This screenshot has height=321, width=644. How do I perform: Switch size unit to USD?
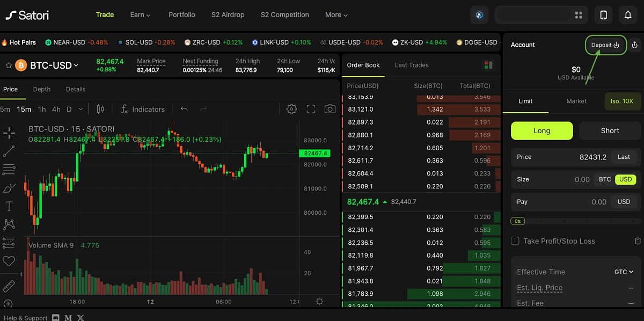click(x=625, y=179)
